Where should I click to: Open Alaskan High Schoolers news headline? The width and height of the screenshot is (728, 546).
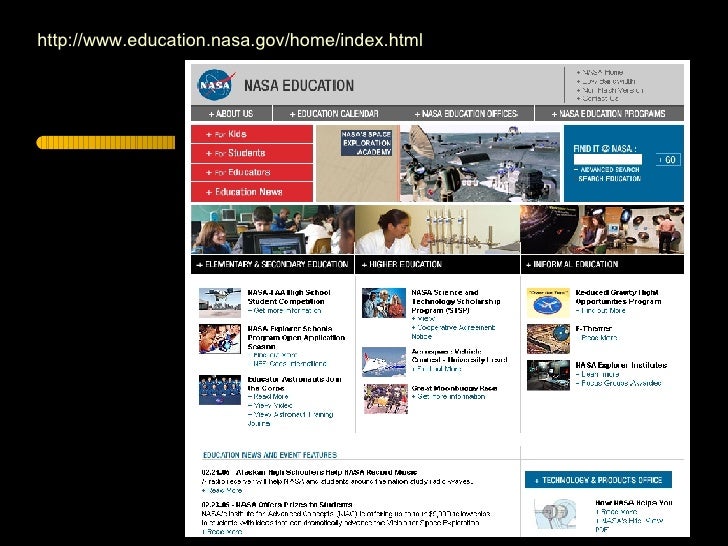pyautogui.click(x=309, y=472)
